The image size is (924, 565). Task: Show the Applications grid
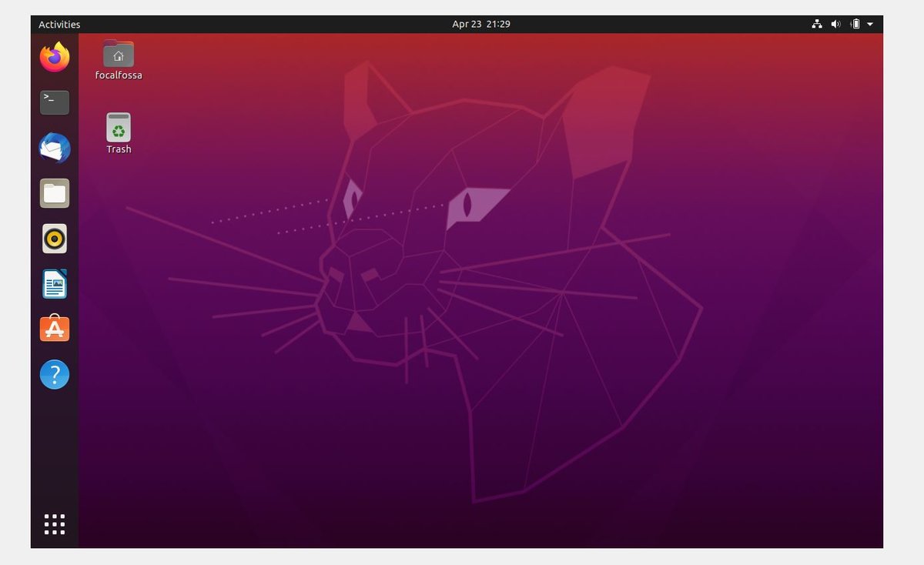pos(54,523)
